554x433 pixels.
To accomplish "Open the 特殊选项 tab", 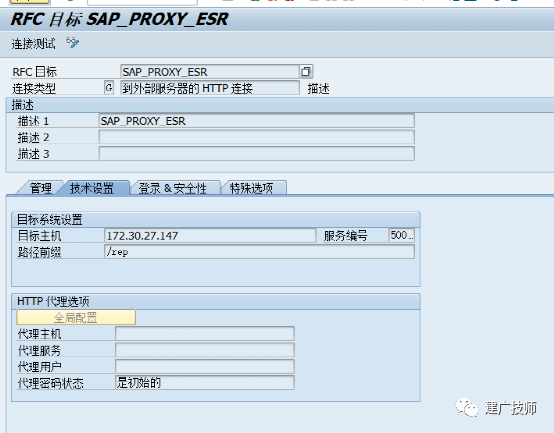I will click(x=252, y=188).
